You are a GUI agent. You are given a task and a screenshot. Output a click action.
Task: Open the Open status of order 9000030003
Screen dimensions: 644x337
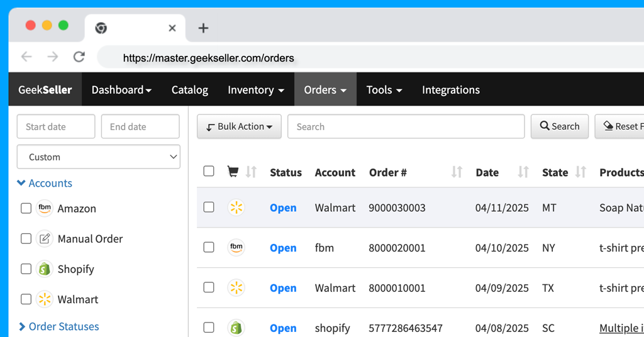click(283, 207)
